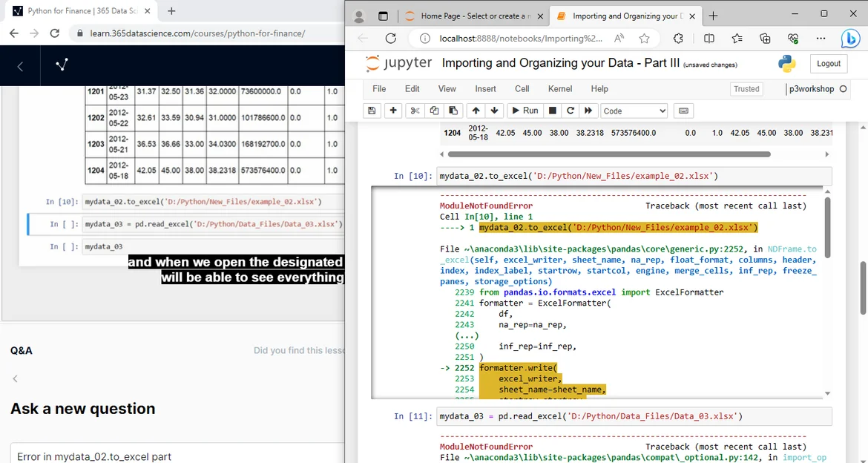
Task: Open the command palette keyboard icon
Action: coord(683,111)
